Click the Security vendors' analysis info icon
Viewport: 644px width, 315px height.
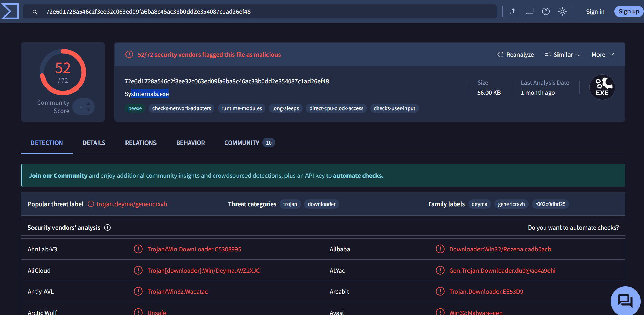(x=108, y=228)
